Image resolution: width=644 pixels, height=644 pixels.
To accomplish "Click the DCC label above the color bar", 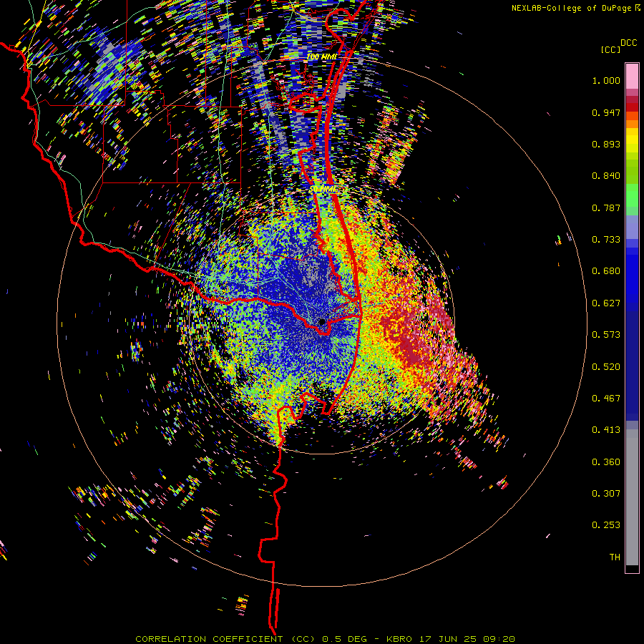I will point(629,43).
